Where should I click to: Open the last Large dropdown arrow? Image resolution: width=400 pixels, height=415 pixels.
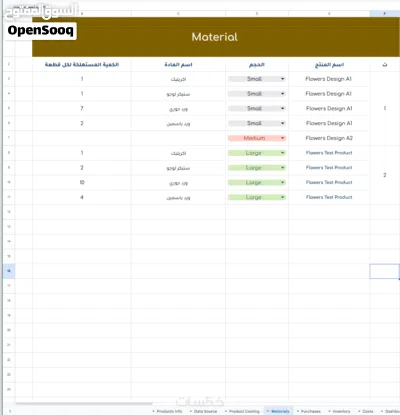(283, 197)
